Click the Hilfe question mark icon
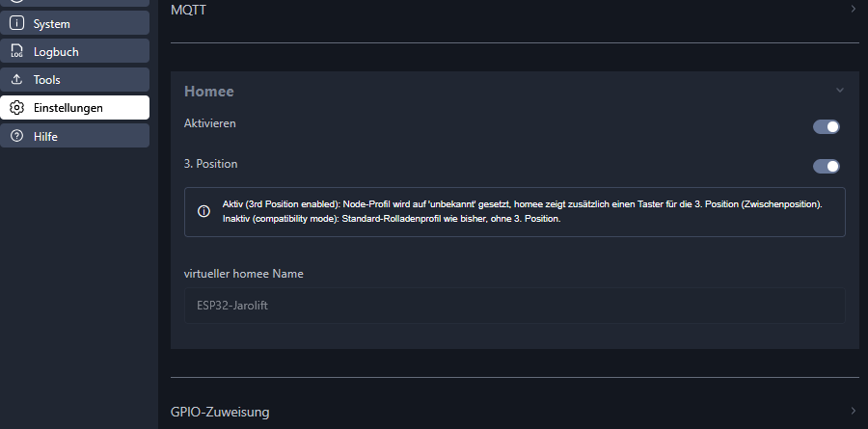The height and width of the screenshot is (429, 868). 17,136
